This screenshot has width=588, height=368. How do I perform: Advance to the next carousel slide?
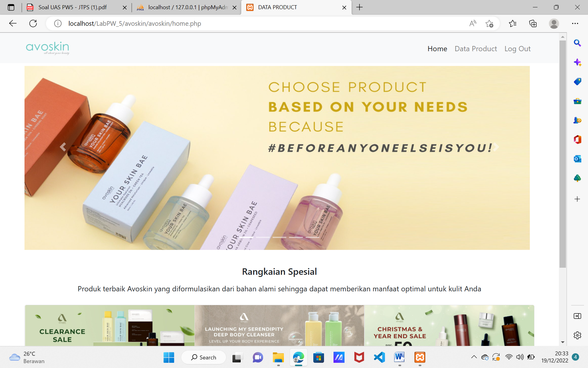(x=496, y=147)
